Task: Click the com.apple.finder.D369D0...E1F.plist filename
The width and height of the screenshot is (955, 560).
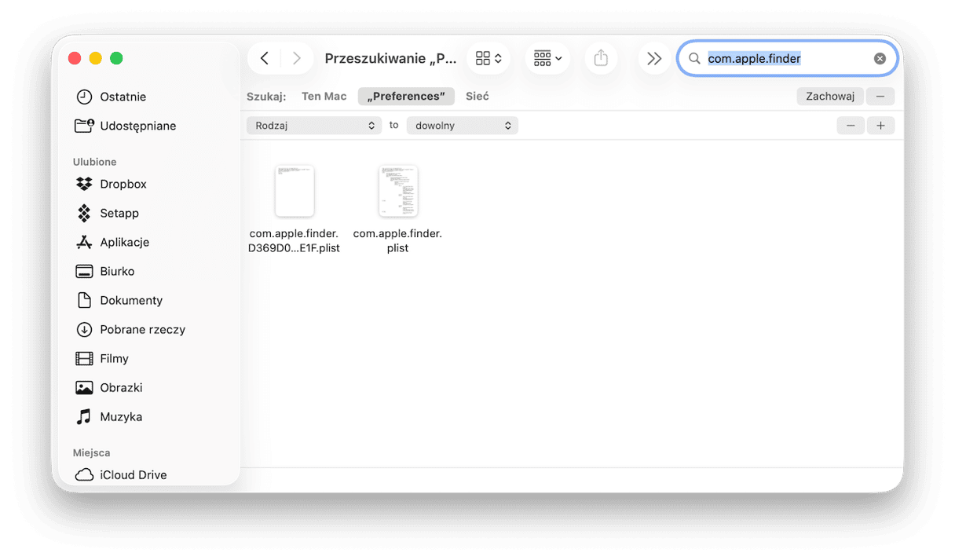Action: [x=294, y=240]
